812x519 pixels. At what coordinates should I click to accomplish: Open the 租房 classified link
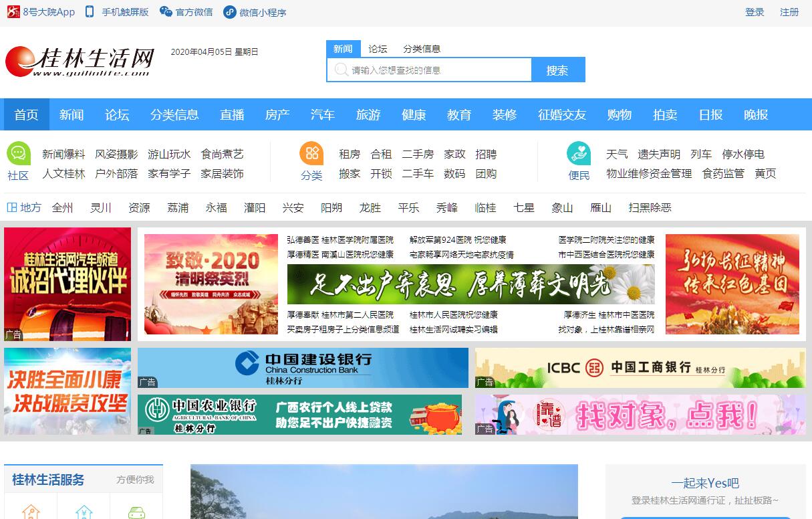pos(350,154)
